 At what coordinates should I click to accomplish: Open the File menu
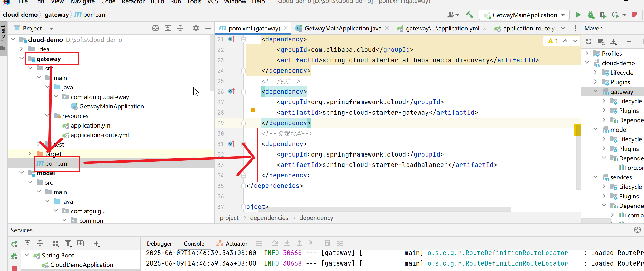pyautogui.click(x=23, y=2)
